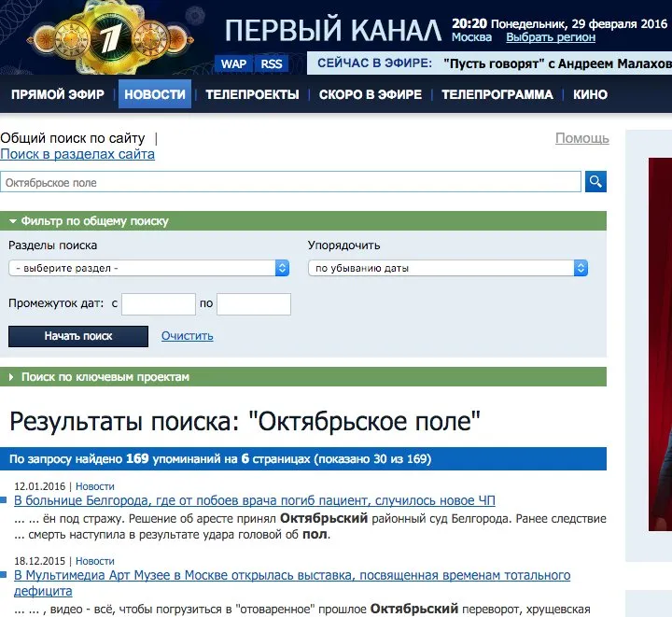The image size is (672, 617).
Task: Click the date text 18.12.2015
Action: (40, 561)
